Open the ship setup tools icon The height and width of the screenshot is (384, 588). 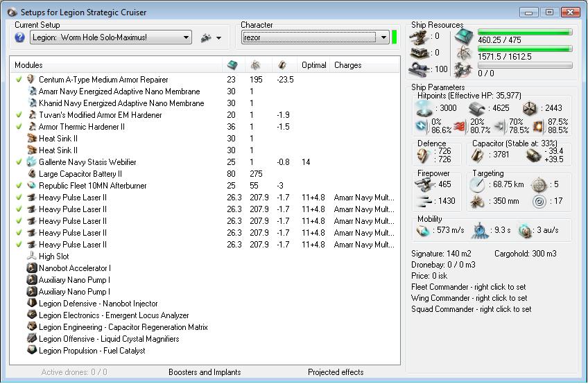point(205,37)
